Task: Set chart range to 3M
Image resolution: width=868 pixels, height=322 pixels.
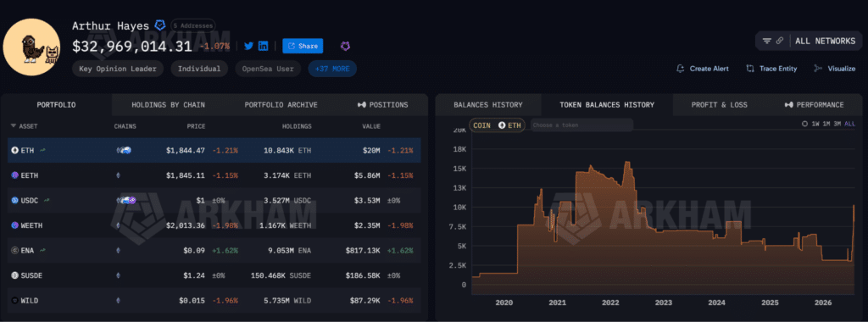Action: (837, 124)
